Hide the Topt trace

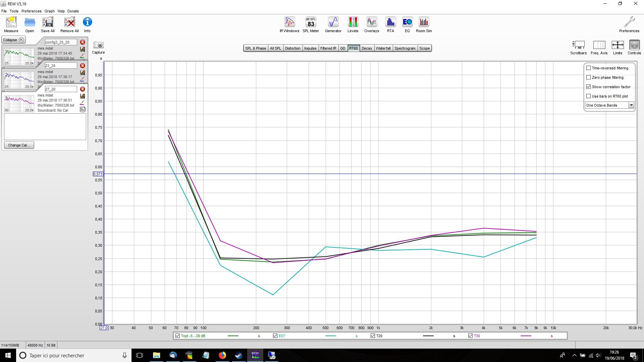click(177, 336)
